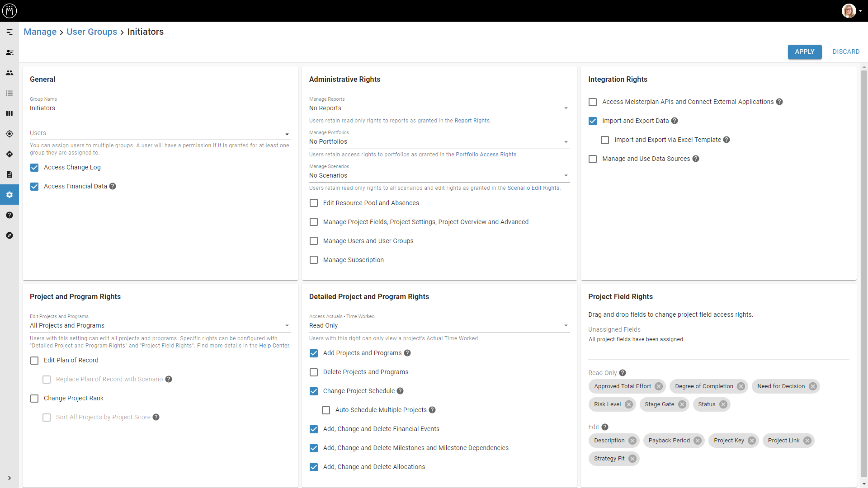
Task: Check Delete Projects and Programs
Action: (x=314, y=372)
